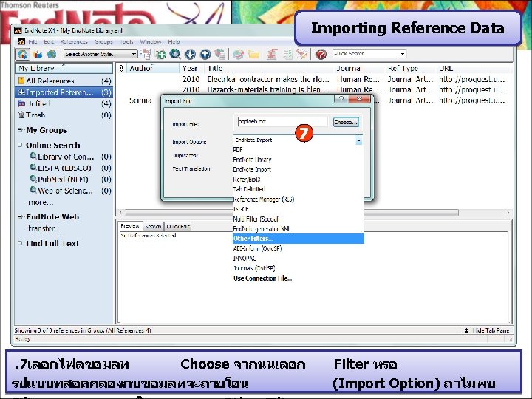Choose Use Connection File option

[299, 279]
